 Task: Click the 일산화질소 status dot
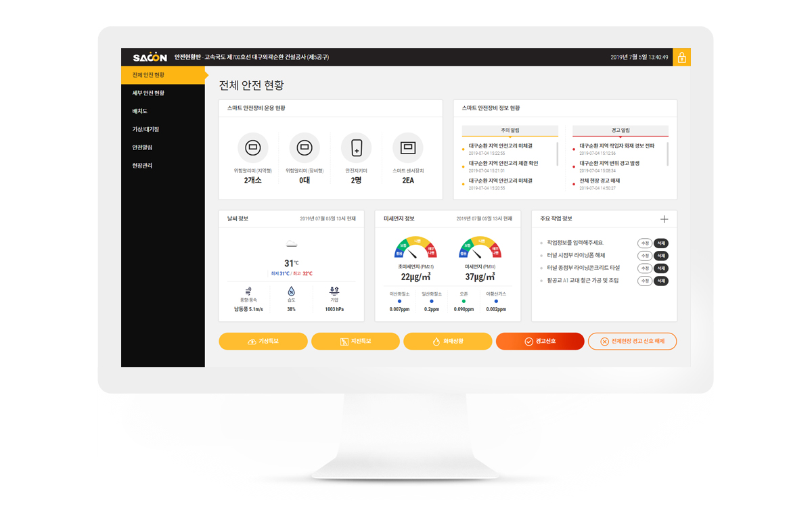tap(432, 302)
